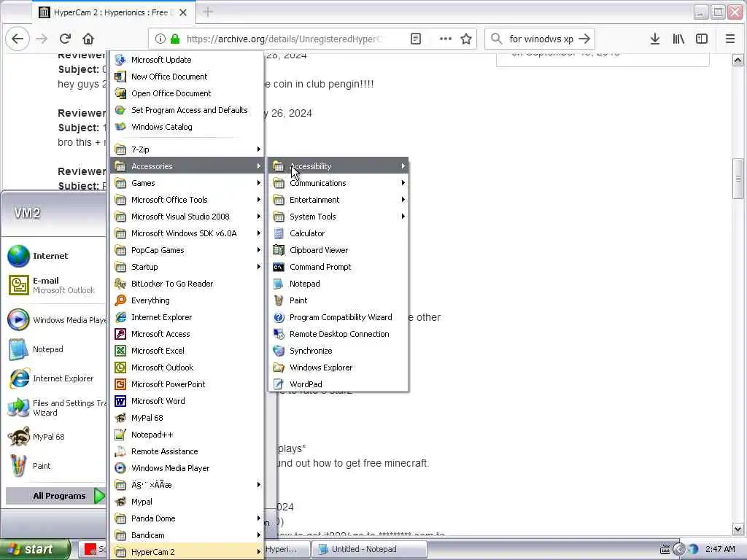Toggle the browser sidebar

point(701,39)
